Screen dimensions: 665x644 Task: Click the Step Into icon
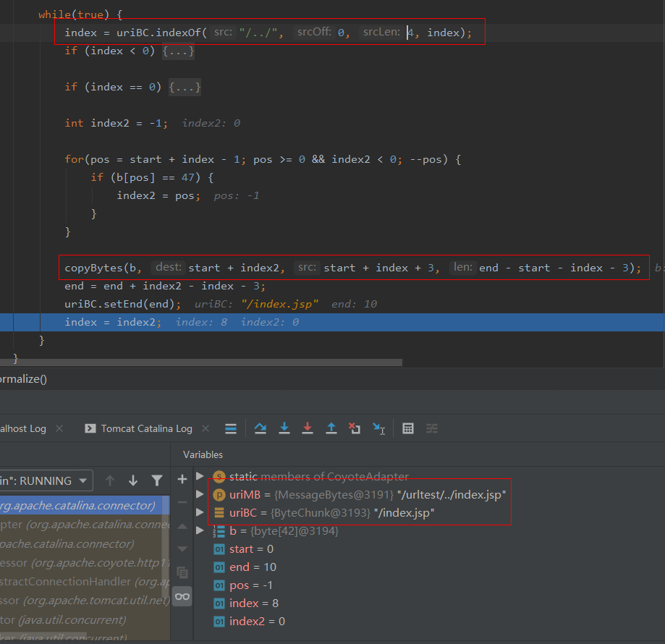click(284, 428)
